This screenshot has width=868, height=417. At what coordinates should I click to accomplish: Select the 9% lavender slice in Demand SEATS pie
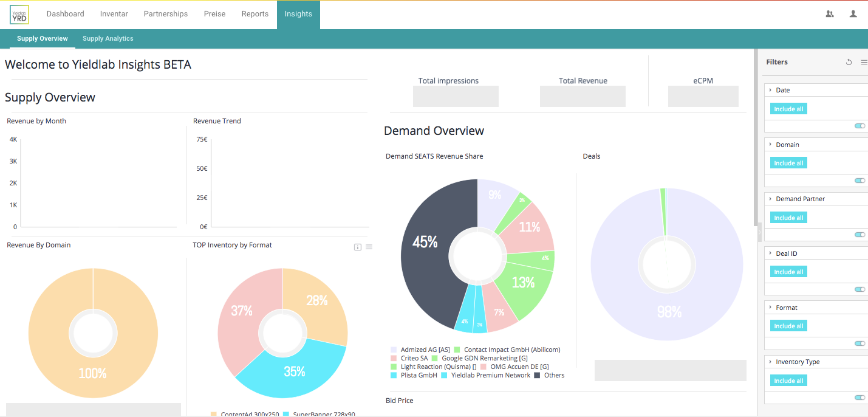pos(495,196)
